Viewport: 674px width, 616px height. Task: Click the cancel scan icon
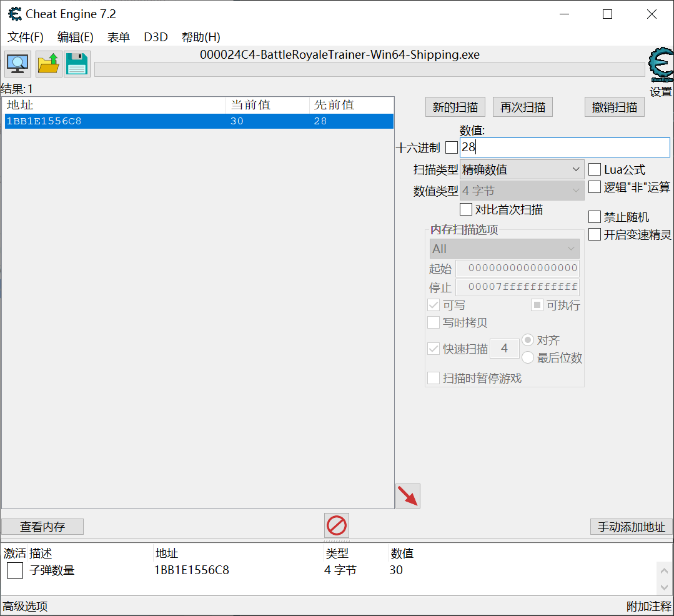tap(336, 525)
